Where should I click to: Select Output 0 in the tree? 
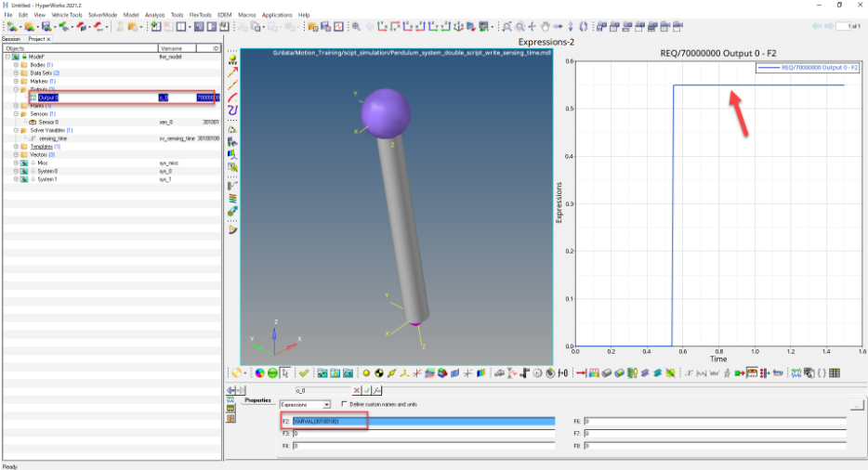[48, 98]
